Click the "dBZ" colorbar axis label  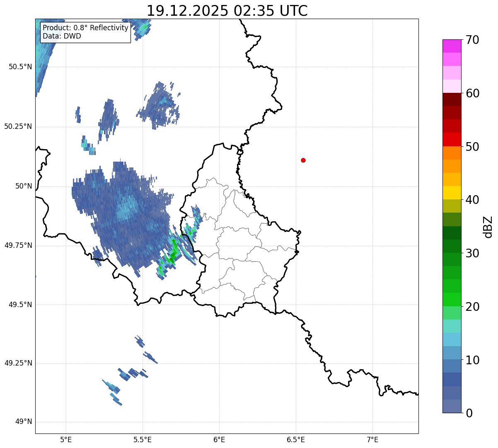(x=488, y=226)
